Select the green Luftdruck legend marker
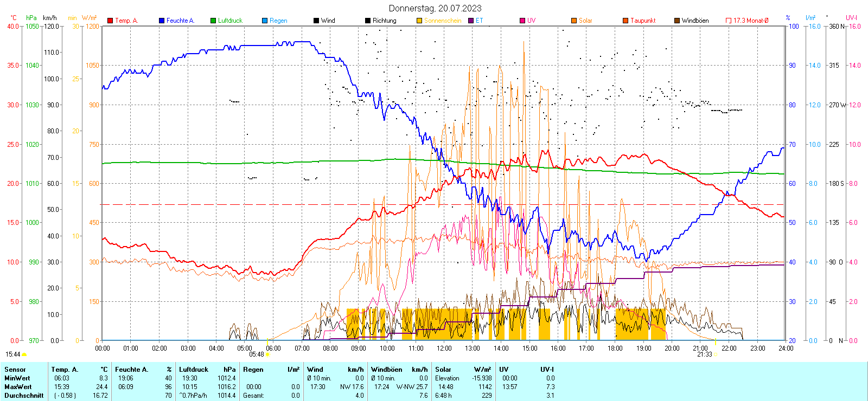The image size is (868, 401). pos(213,21)
